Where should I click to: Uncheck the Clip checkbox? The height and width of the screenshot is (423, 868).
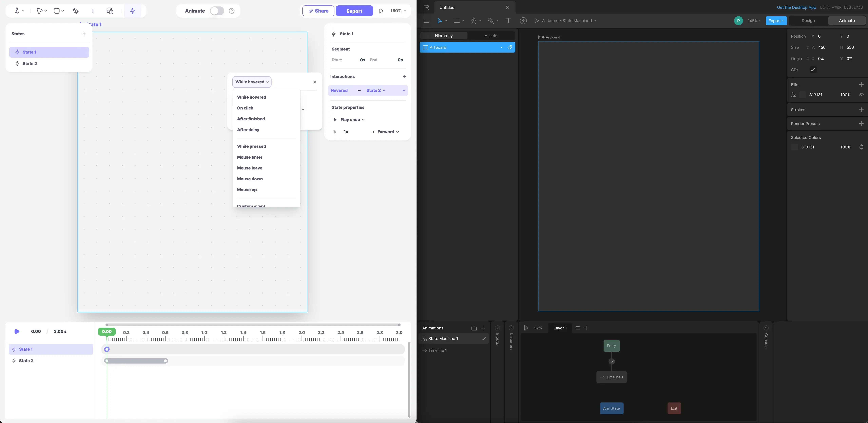click(x=813, y=70)
